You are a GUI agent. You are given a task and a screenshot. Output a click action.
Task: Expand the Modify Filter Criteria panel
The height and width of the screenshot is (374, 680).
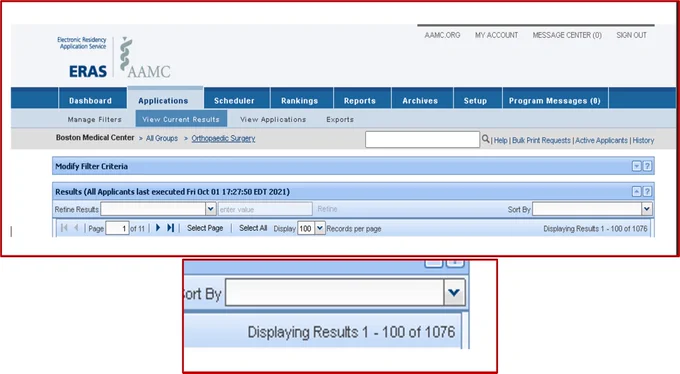(636, 166)
